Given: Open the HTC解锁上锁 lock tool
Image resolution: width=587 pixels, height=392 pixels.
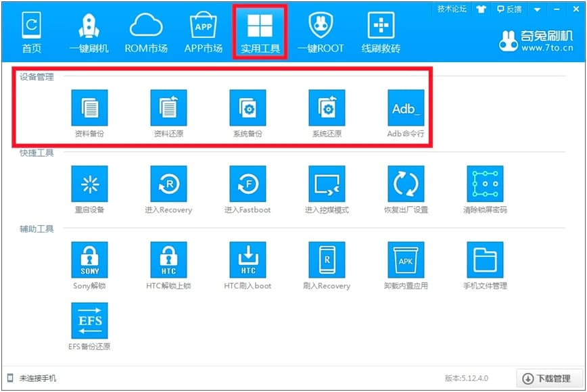Looking at the screenshot, I should tap(168, 260).
